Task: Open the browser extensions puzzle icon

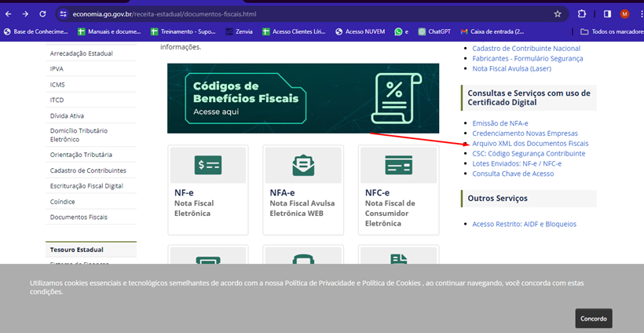Action: point(582,14)
